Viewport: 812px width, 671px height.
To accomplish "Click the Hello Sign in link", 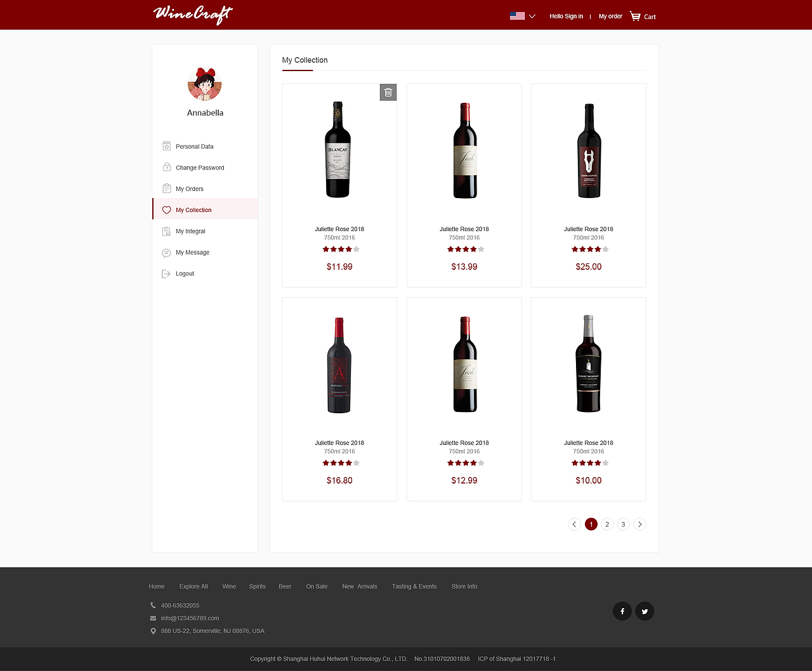I will [x=566, y=17].
